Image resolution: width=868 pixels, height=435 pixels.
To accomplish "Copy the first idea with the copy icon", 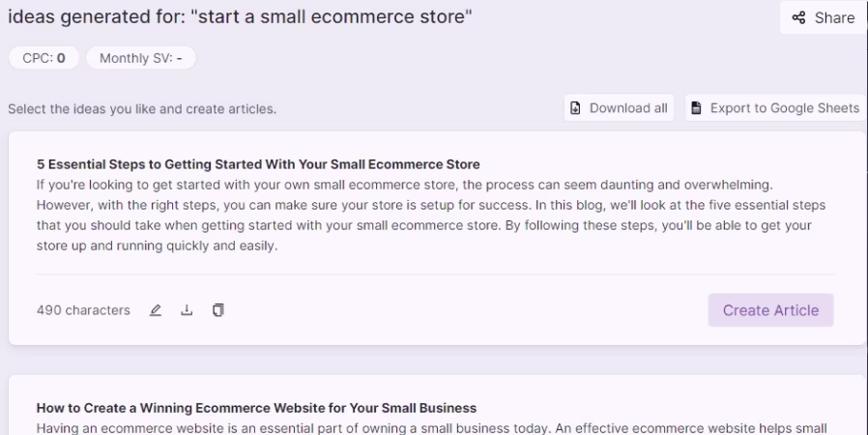I will (x=218, y=310).
